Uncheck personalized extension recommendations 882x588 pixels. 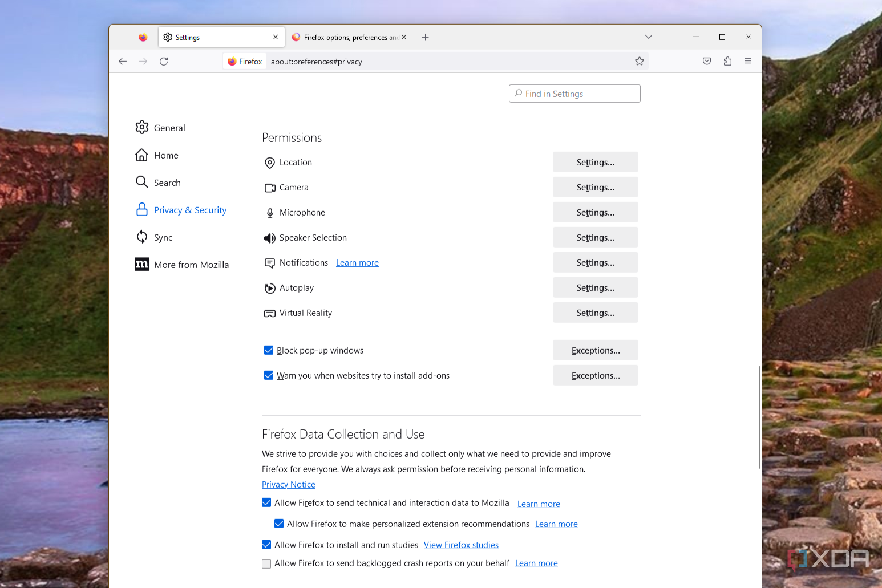pos(279,524)
